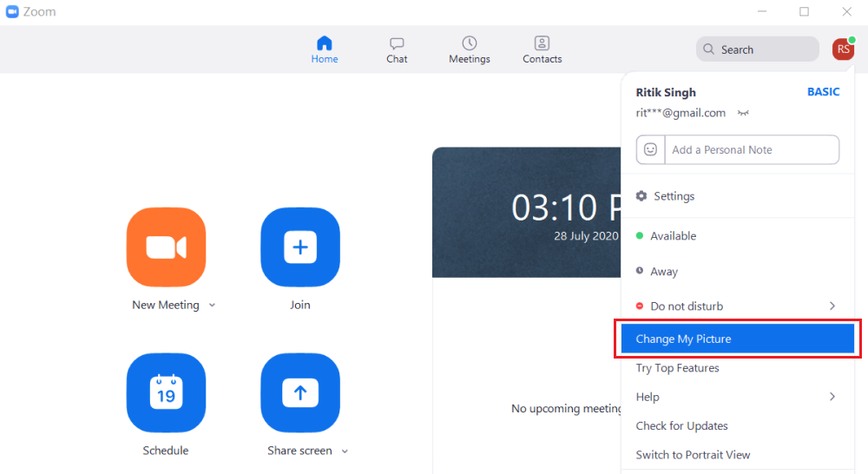
Task: Switch to the Meetings tab
Action: (x=470, y=49)
